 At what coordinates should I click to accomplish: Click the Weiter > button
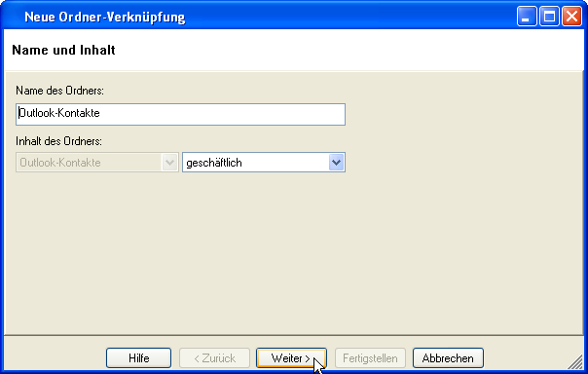(x=291, y=358)
